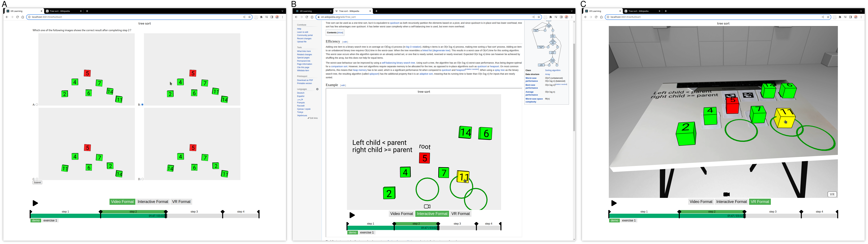Viewport: 868px width, 244px height.
Task: Open a new tab in window A
Action: tap(87, 11)
